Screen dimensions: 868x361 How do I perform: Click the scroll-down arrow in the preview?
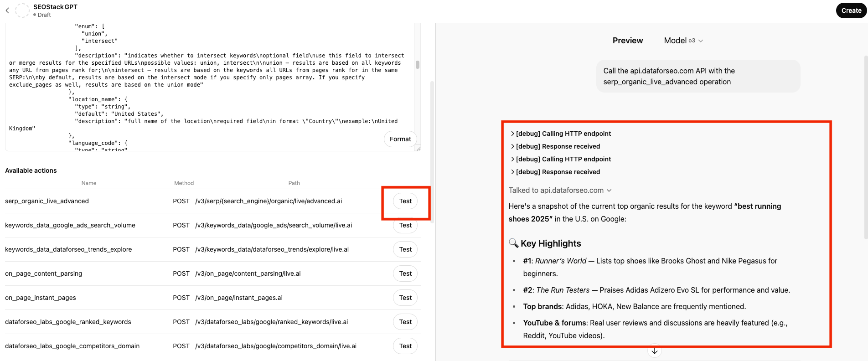655,351
